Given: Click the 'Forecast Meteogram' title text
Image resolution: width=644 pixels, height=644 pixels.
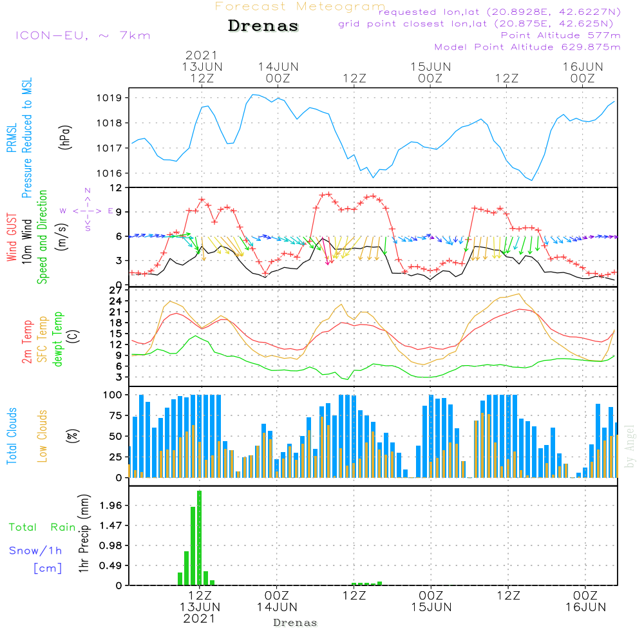Looking at the screenshot, I should point(300,6).
